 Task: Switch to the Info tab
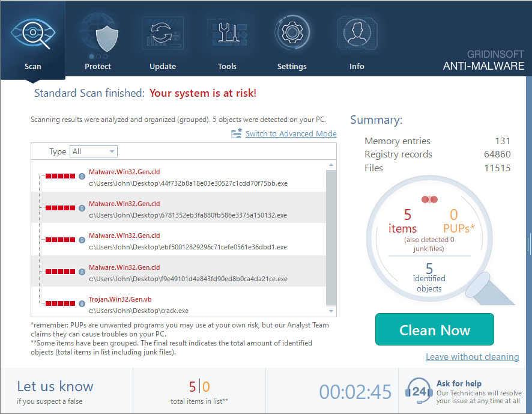(x=357, y=66)
